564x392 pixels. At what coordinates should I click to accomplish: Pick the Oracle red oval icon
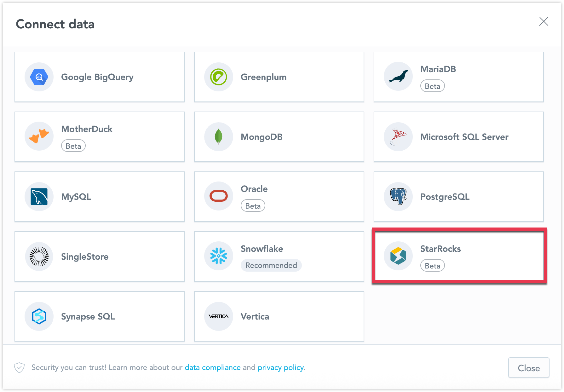pos(219,196)
